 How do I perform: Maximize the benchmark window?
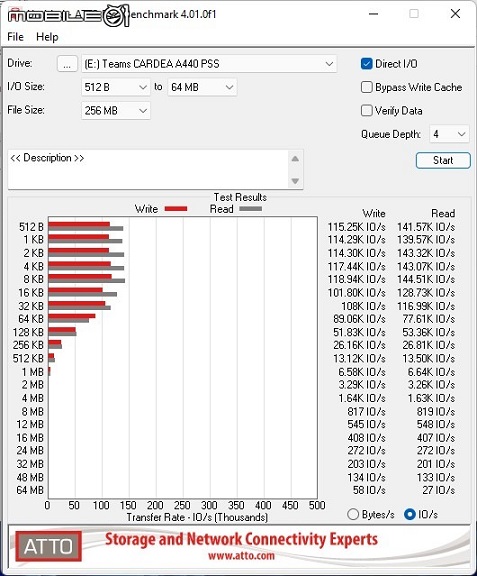[x=414, y=14]
